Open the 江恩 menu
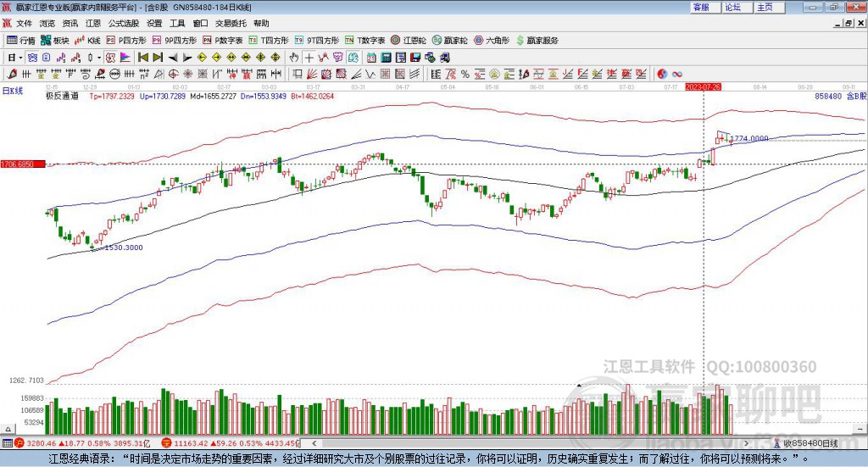The height and width of the screenshot is (467, 868). (x=92, y=24)
